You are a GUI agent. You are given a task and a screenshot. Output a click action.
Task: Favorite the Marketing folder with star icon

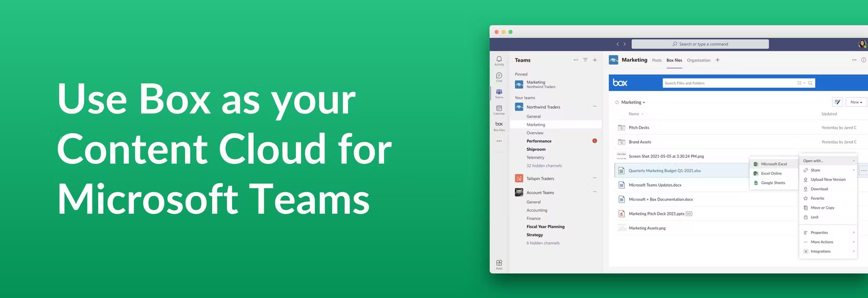tap(617, 102)
